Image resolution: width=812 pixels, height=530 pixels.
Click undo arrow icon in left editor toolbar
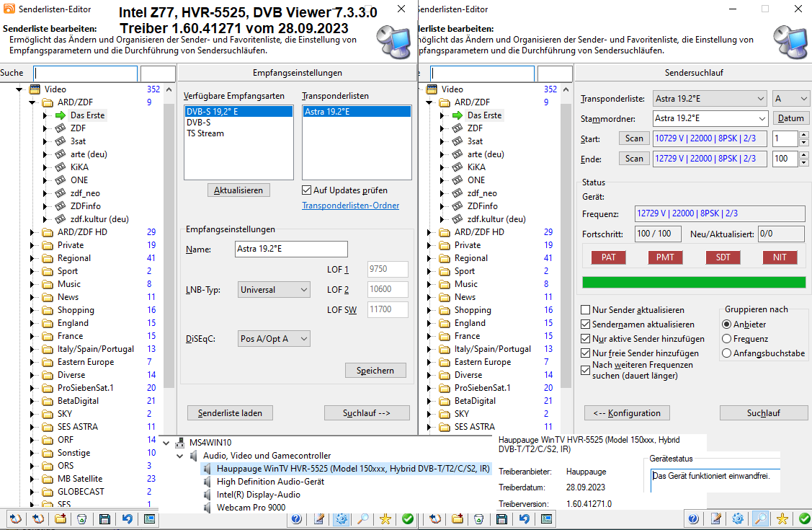click(x=128, y=518)
